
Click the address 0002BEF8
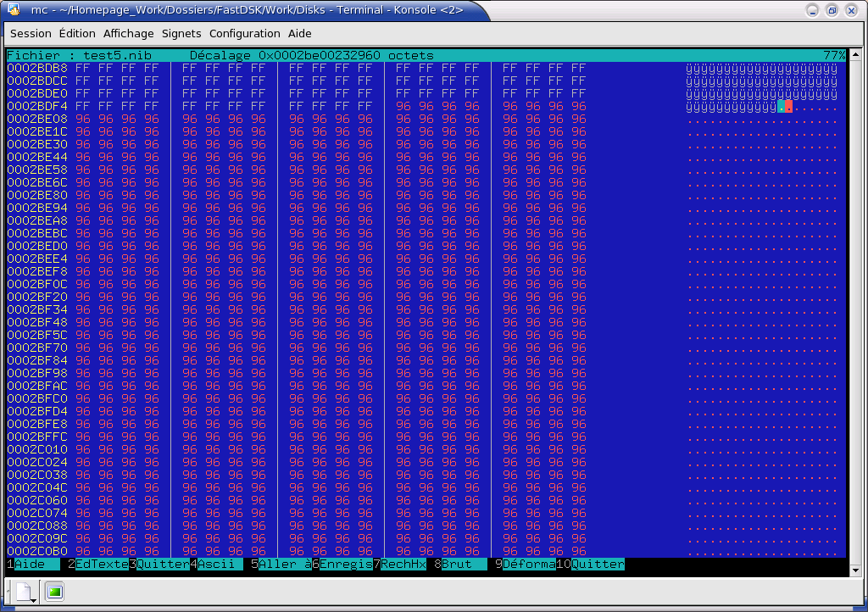[37, 272]
